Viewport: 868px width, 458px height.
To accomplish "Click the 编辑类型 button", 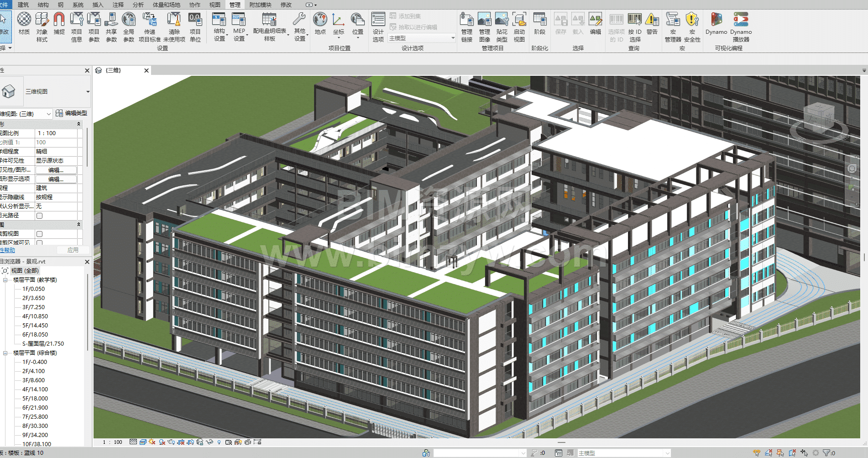I will (x=71, y=113).
